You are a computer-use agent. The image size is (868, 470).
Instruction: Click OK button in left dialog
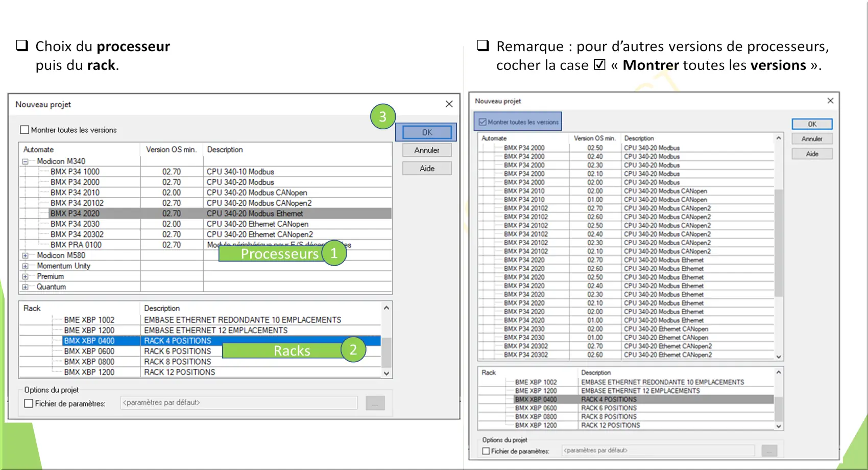coord(427,132)
